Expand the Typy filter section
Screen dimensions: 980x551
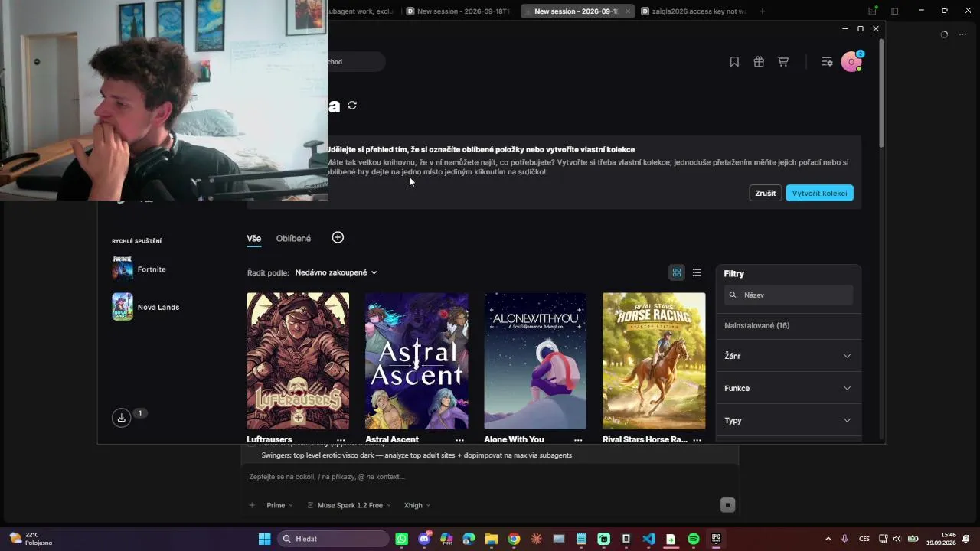788,420
